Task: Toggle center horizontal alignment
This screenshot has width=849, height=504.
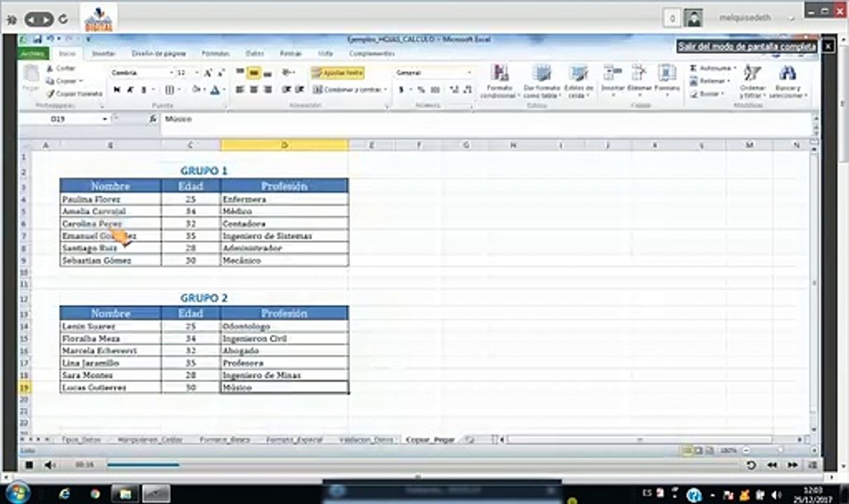Action: pos(253,90)
